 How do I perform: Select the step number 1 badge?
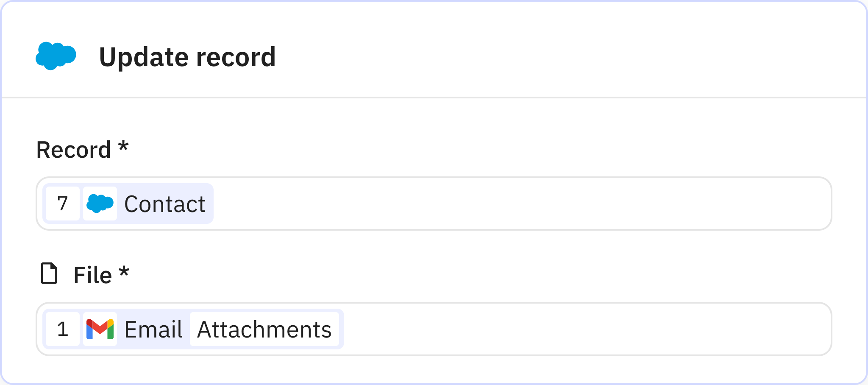(62, 329)
